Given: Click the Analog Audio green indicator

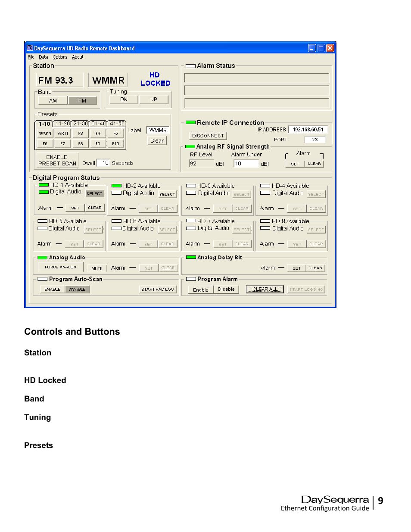Looking at the screenshot, I should click(x=43, y=258).
